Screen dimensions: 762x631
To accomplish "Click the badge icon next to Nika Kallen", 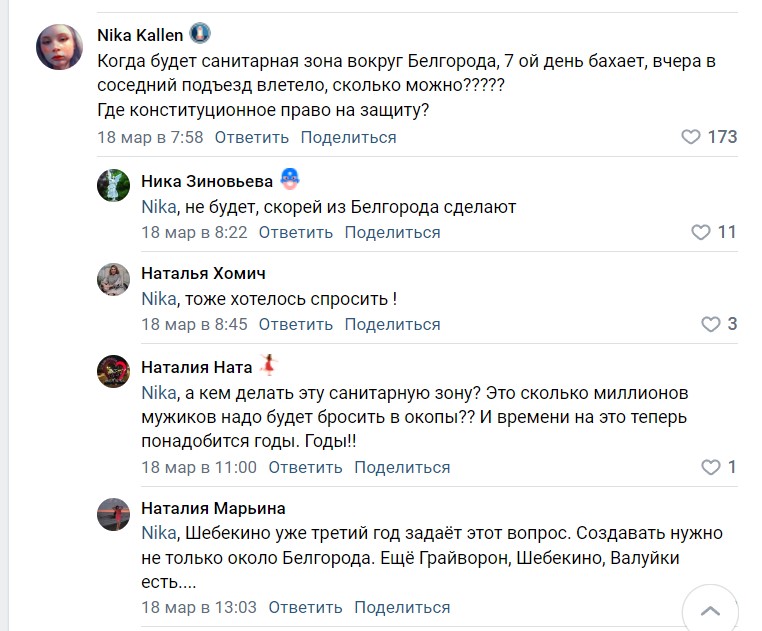I will tap(200, 34).
